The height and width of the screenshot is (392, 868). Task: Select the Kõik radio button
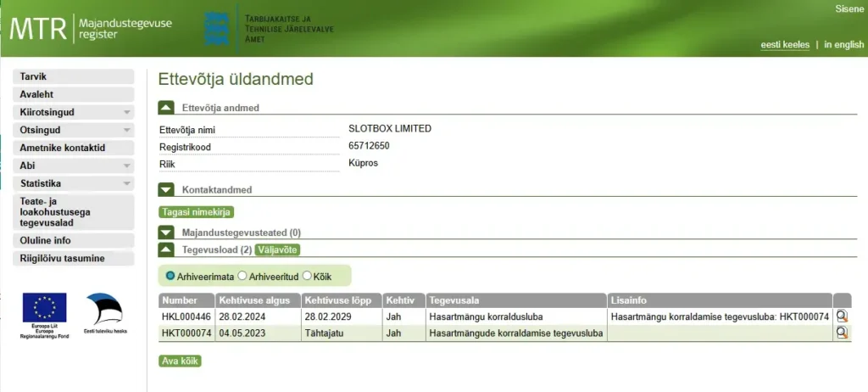(x=307, y=276)
